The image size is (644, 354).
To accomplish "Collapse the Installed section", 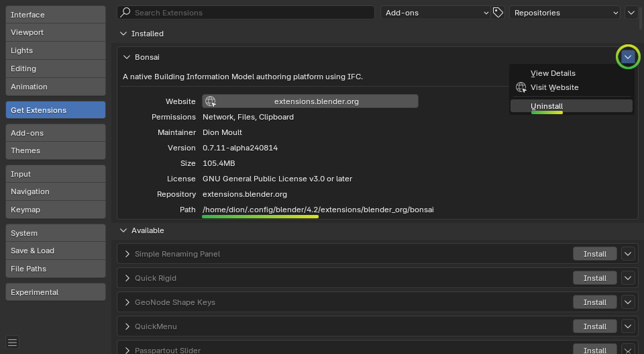I will tap(123, 34).
